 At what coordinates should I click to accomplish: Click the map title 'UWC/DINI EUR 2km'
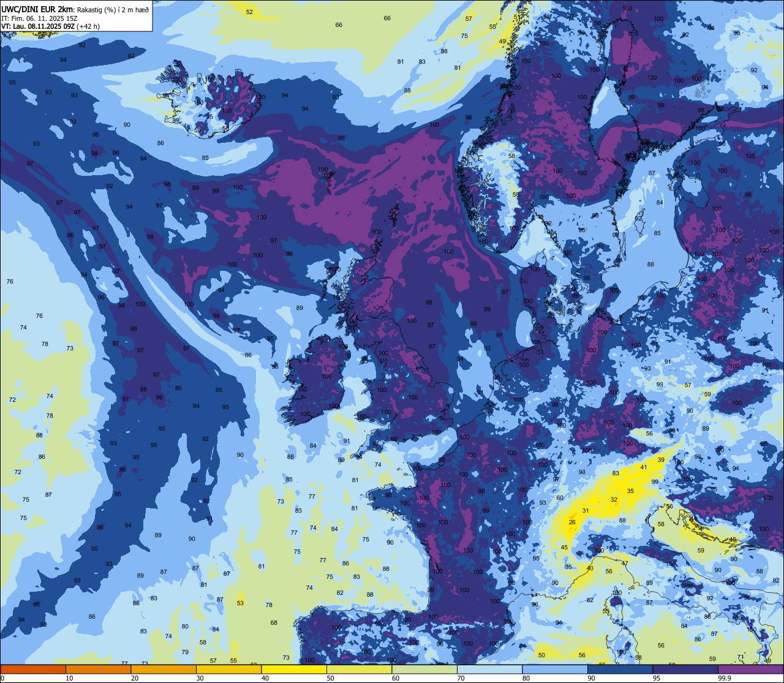(37, 9)
